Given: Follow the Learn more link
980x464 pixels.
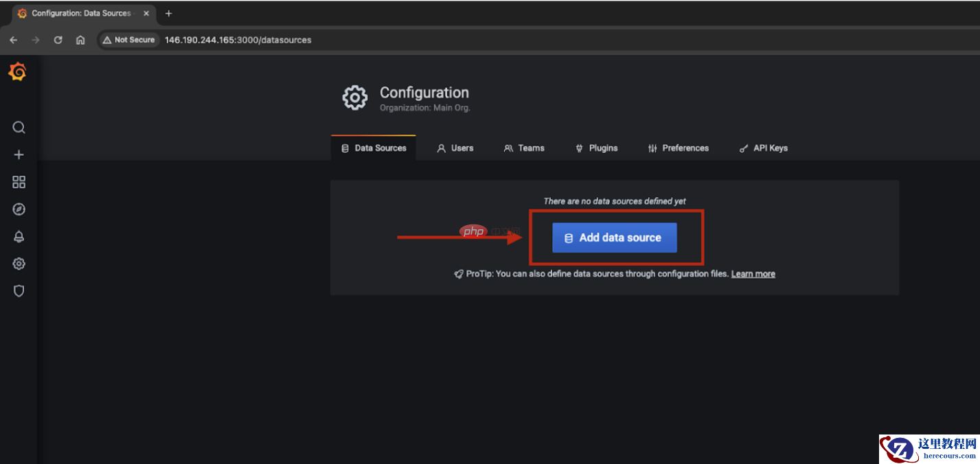Looking at the screenshot, I should tap(753, 274).
